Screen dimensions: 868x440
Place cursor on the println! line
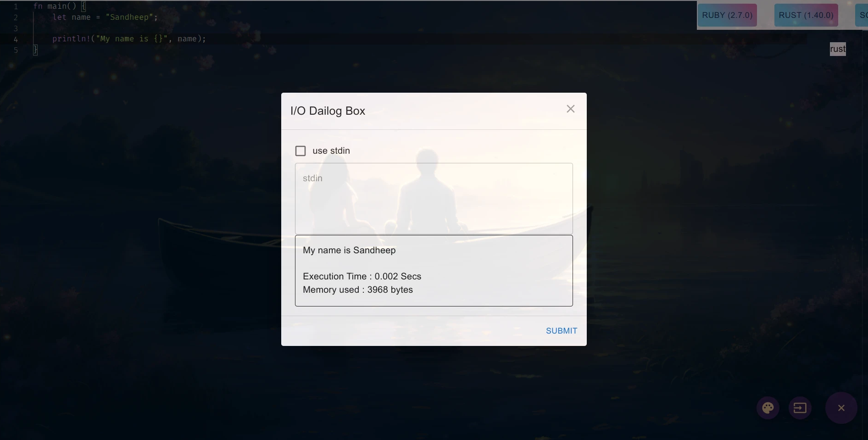click(x=129, y=39)
